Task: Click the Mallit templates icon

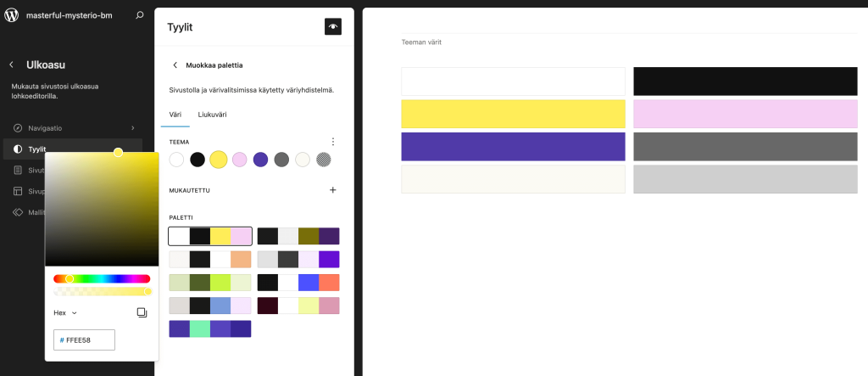Action: (x=18, y=212)
